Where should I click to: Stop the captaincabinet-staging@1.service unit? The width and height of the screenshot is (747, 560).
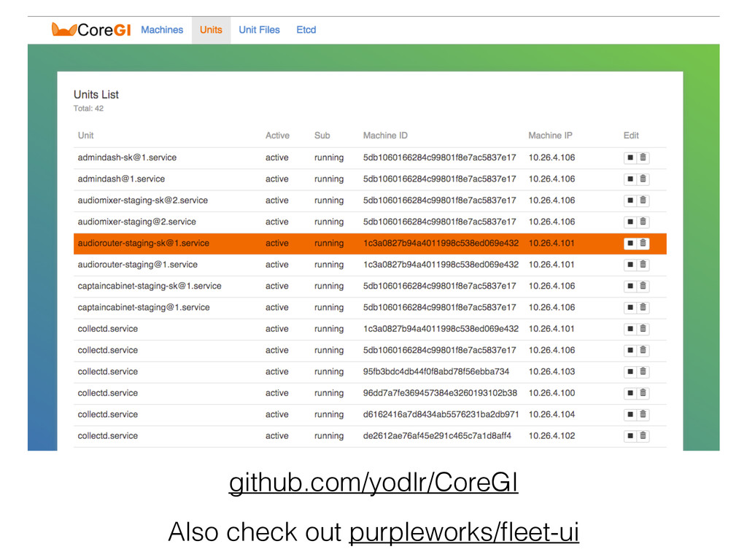[x=630, y=308]
